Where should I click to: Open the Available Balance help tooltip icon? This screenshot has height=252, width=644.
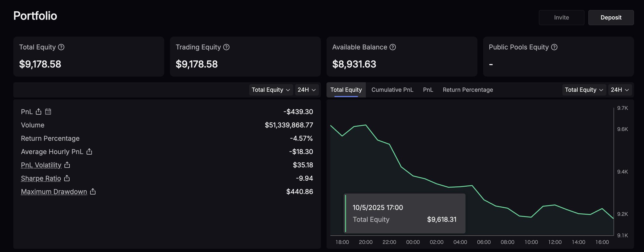(393, 47)
